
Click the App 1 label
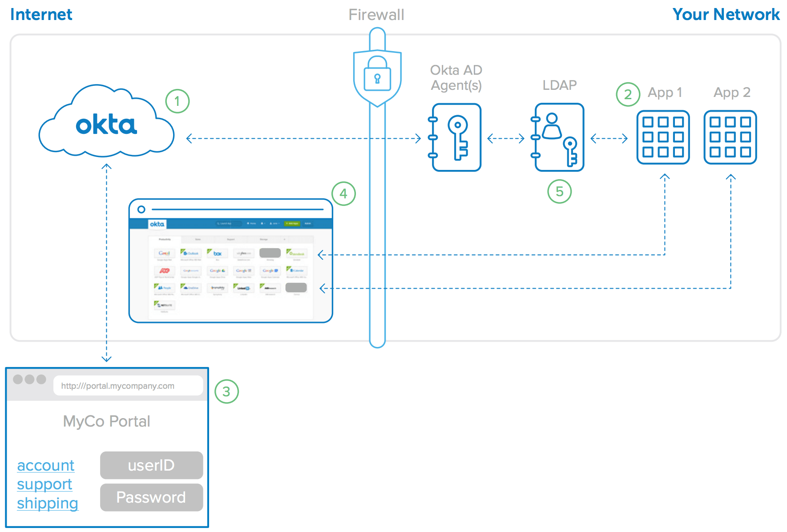pos(665,93)
